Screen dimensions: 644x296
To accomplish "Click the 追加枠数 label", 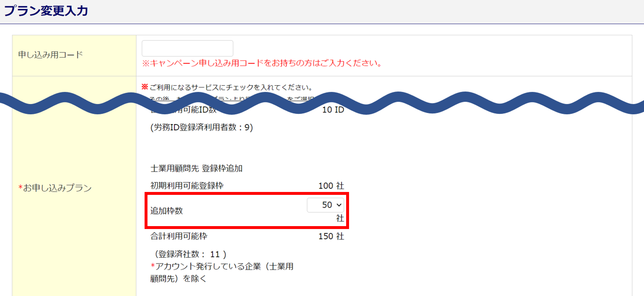I will click(x=166, y=211).
